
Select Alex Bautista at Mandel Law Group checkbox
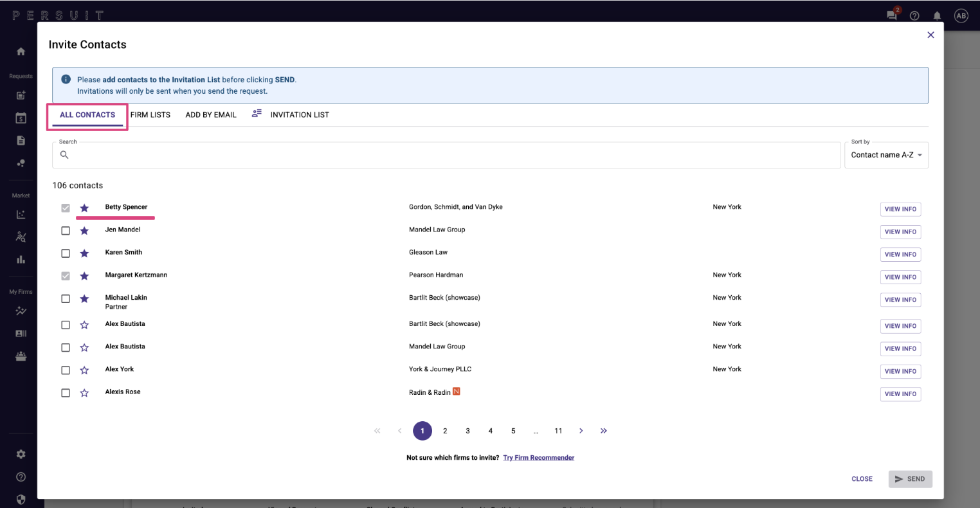66,348
